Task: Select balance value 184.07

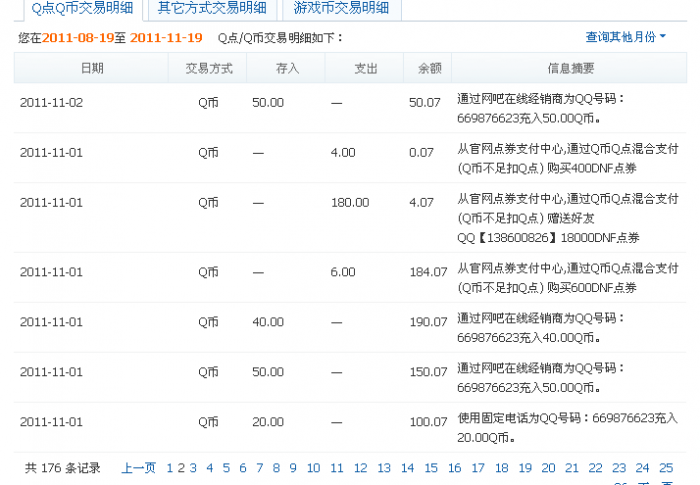Action: [428, 272]
